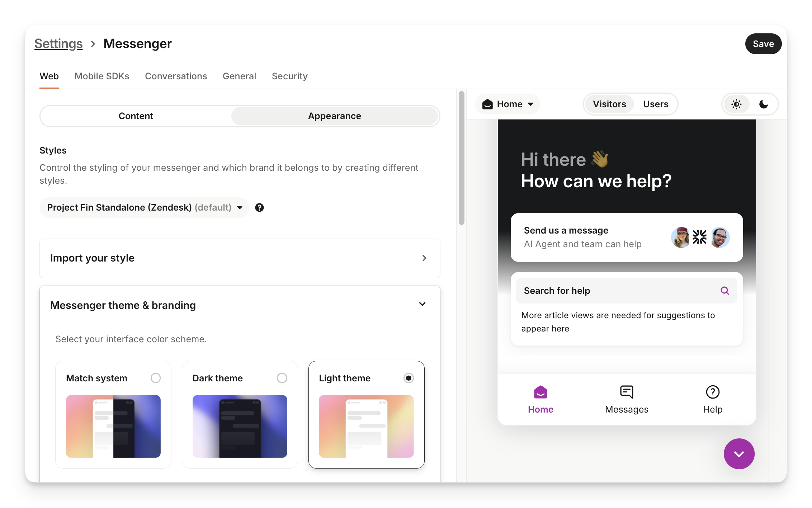The height and width of the screenshot is (508, 812).
Task: Switch preview to light mode sun icon
Action: point(736,104)
